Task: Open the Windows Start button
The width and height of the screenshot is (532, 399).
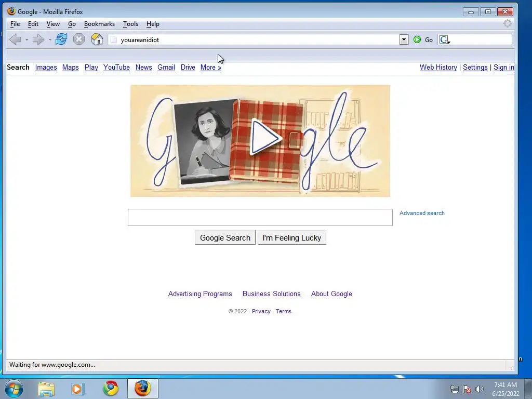Action: (x=14, y=389)
